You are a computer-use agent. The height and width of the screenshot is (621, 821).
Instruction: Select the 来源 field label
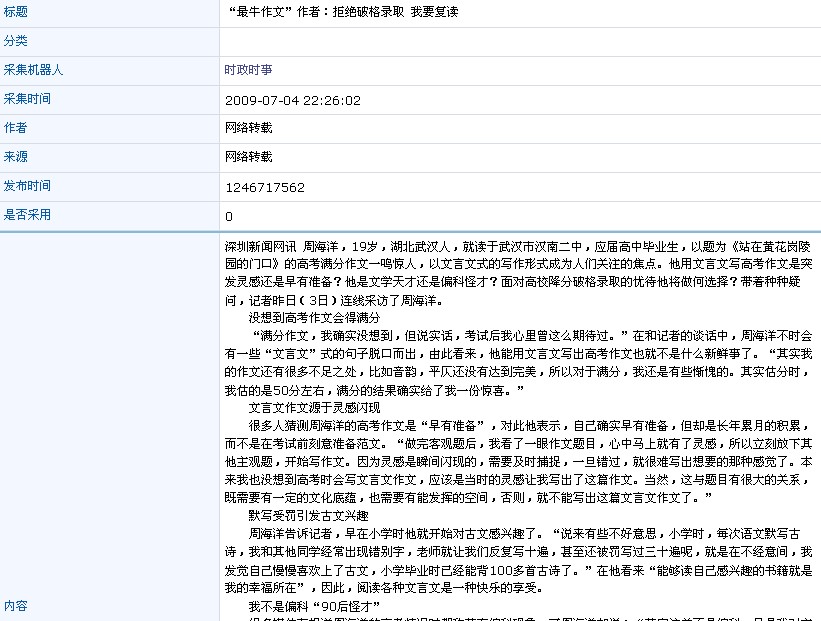15,157
